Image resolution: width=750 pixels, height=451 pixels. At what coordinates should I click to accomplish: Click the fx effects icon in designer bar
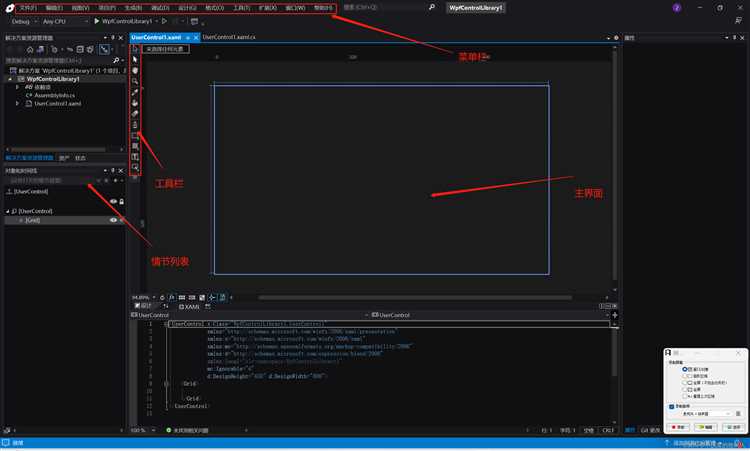click(172, 297)
